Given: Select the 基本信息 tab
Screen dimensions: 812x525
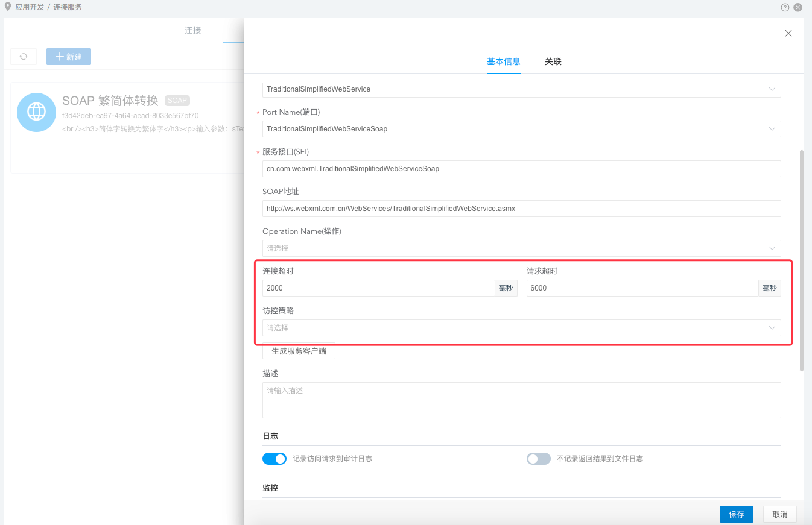Looking at the screenshot, I should click(x=504, y=61).
